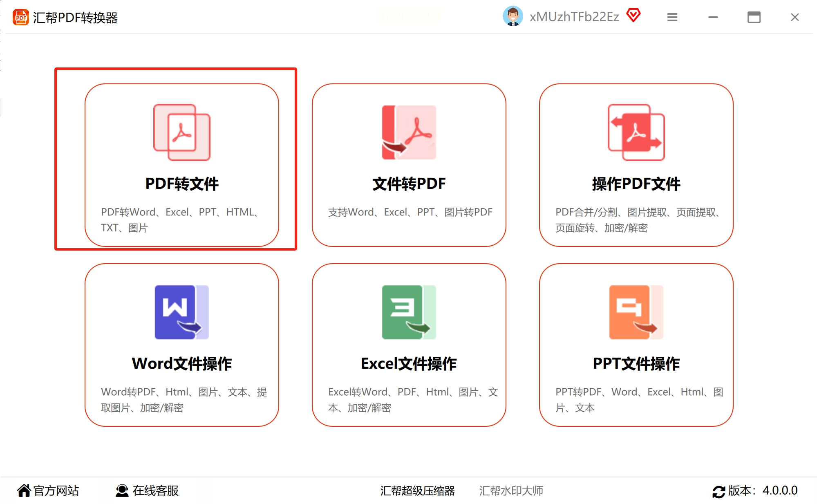Click the Word文件操作 title
817x504 pixels.
181,363
